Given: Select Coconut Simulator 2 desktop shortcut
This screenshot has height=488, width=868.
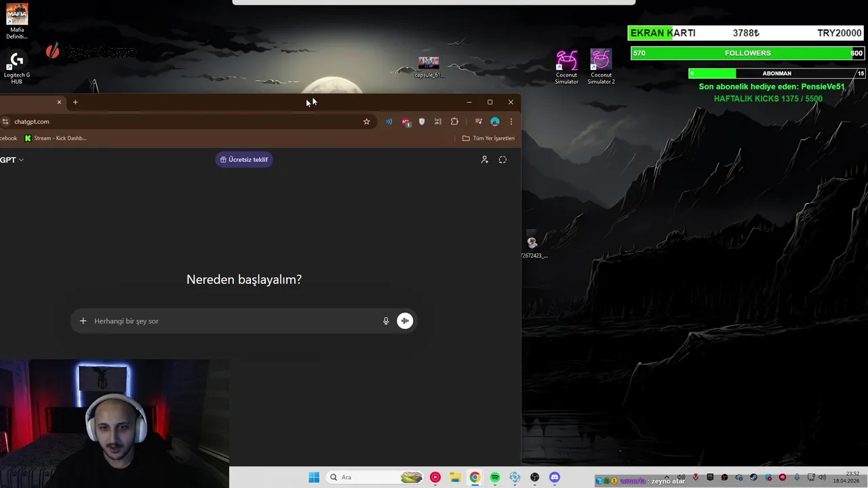Looking at the screenshot, I should [x=601, y=67].
